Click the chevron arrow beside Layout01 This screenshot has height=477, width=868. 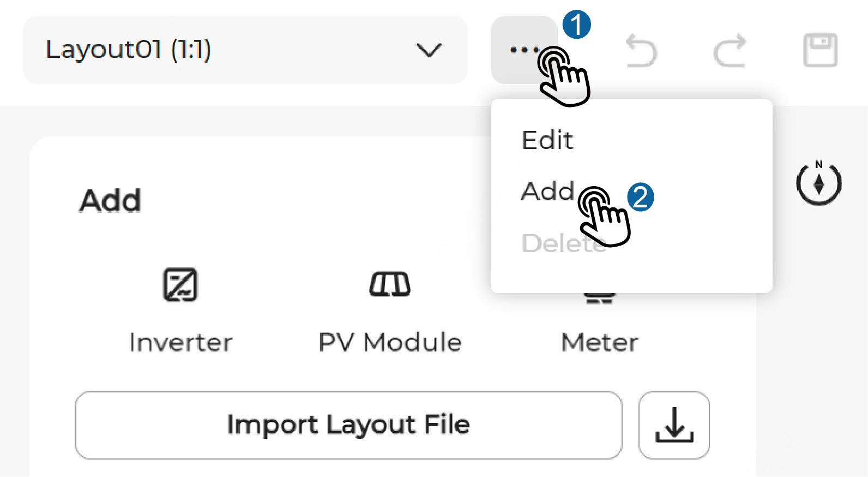tap(429, 50)
